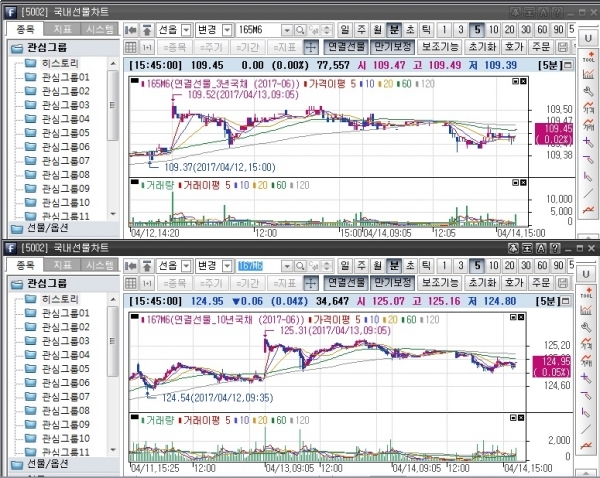Select 10-minute interval in top window
Screen dimensions: 600x478
tap(493, 30)
